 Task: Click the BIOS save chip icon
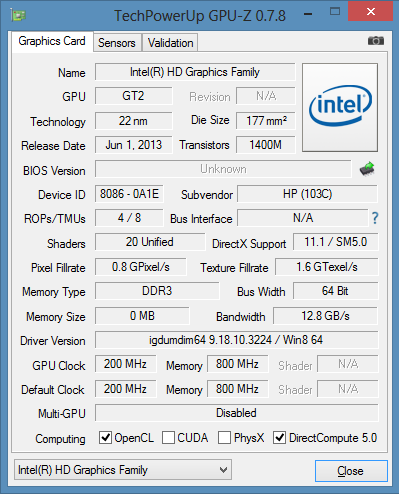[367, 169]
